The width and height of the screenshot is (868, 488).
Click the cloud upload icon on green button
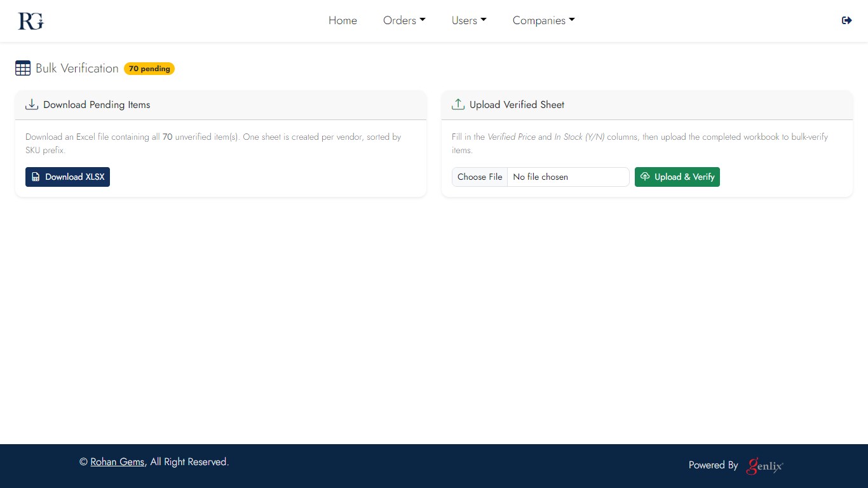(x=645, y=177)
